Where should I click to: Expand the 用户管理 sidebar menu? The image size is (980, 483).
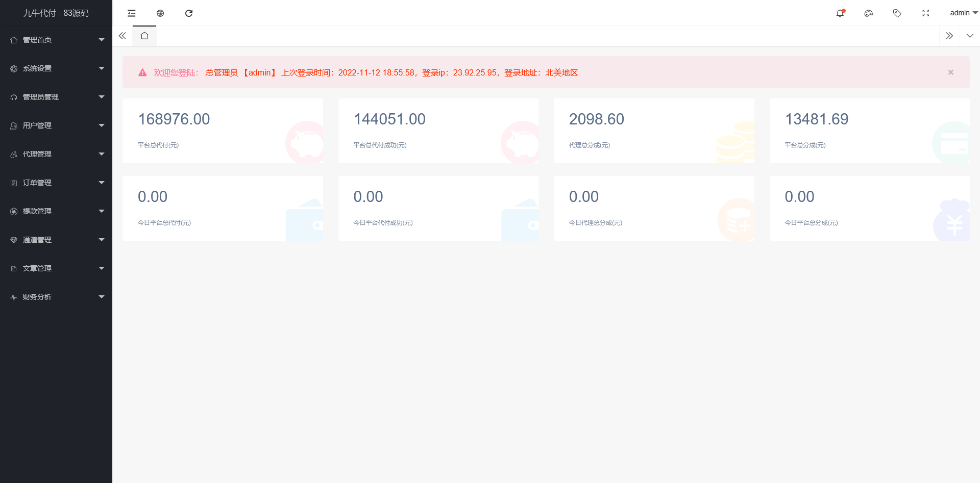56,125
